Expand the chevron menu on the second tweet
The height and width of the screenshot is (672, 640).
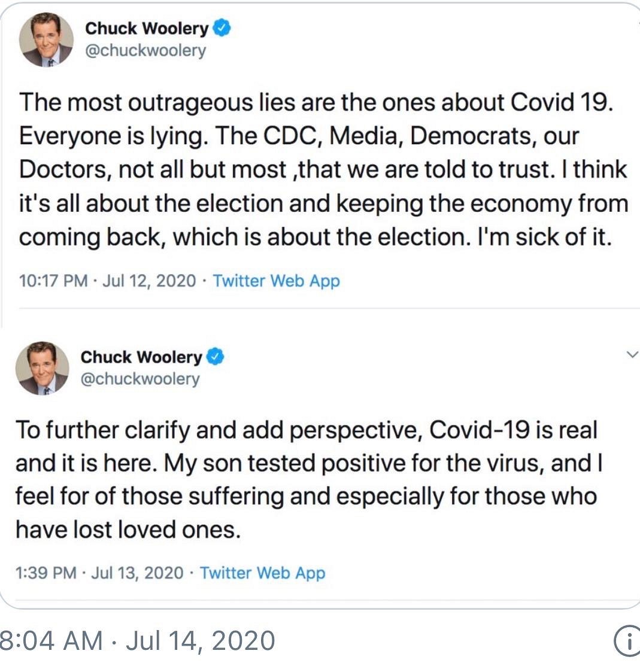[x=632, y=355]
